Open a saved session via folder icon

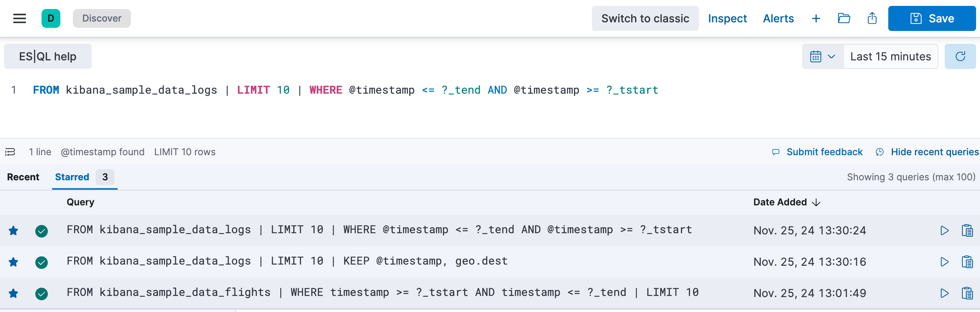pos(844,18)
